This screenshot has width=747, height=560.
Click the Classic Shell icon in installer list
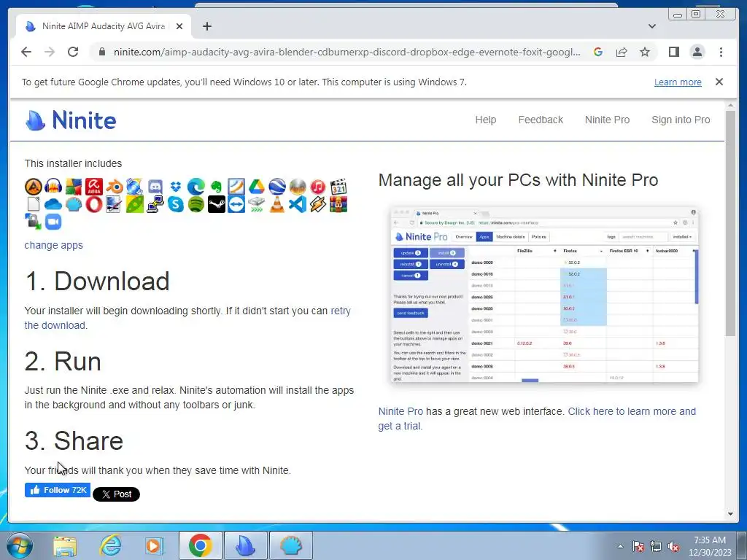pyautogui.click(x=74, y=204)
